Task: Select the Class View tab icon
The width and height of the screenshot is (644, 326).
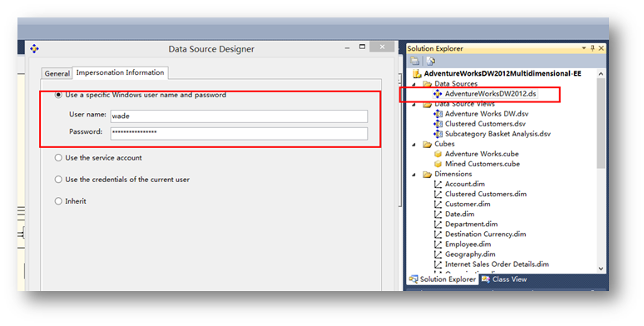Action: point(486,279)
